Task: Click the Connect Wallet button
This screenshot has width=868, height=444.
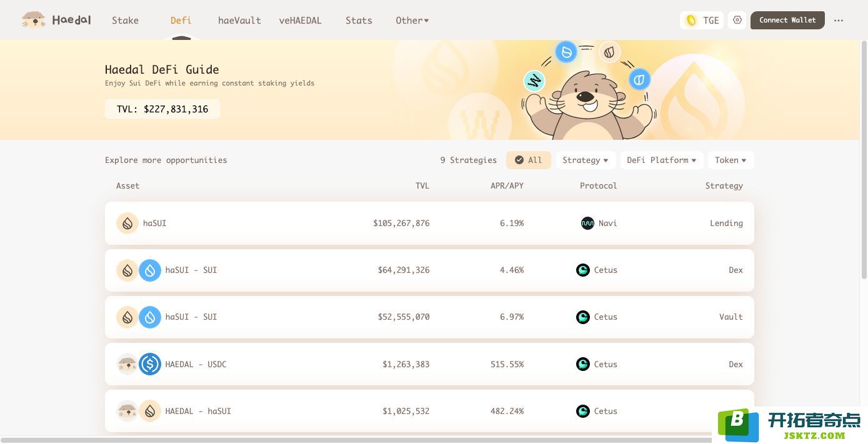Action: click(787, 20)
